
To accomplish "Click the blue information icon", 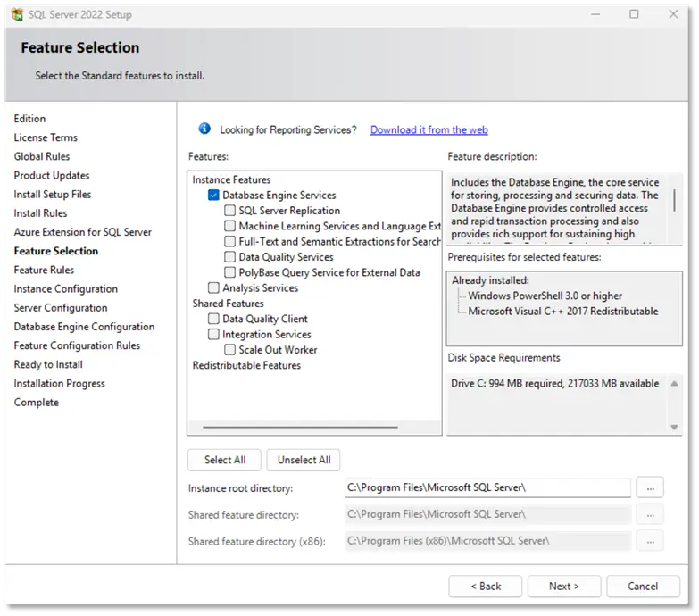I will 204,129.
